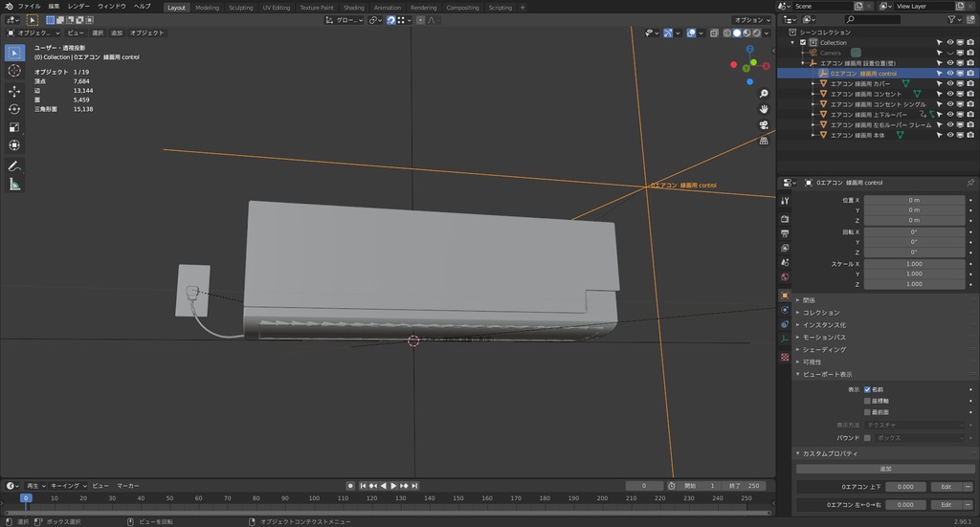Click the 追加 custom property button
The height and width of the screenshot is (527, 980).
[x=885, y=469]
